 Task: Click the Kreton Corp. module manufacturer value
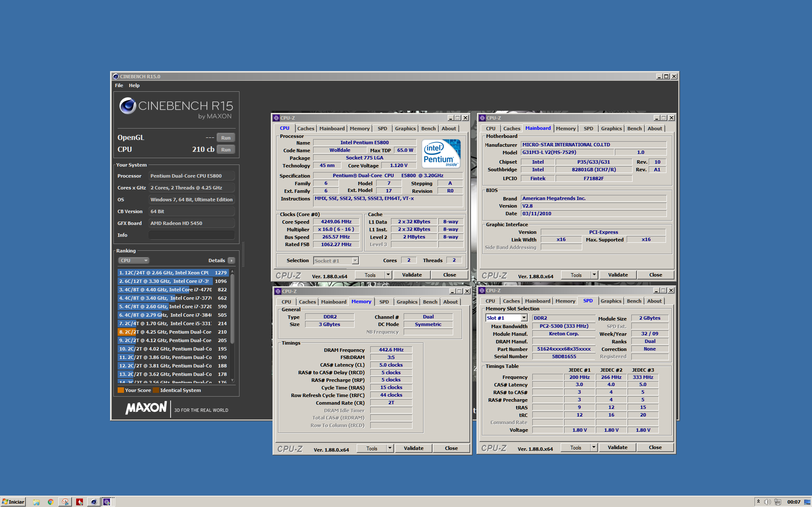[x=564, y=334]
